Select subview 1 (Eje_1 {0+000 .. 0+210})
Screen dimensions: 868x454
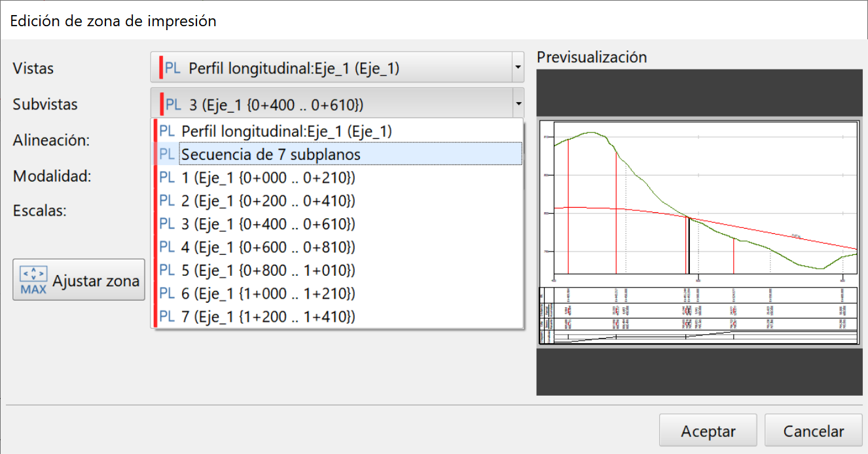click(x=338, y=178)
